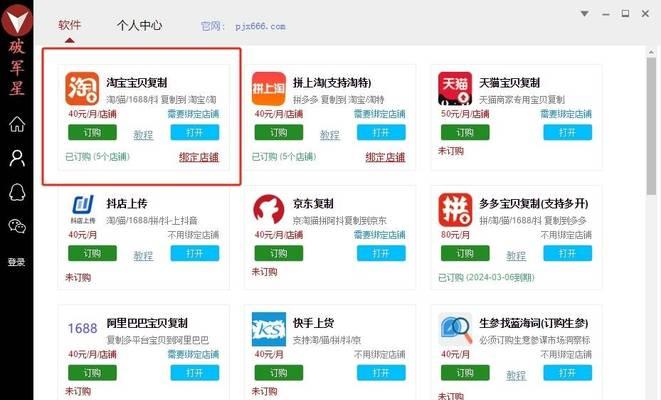This screenshot has width=661, height=400.
Task: Click 需要绑定店铺 text in 京东复制 card
Action: (x=379, y=235)
